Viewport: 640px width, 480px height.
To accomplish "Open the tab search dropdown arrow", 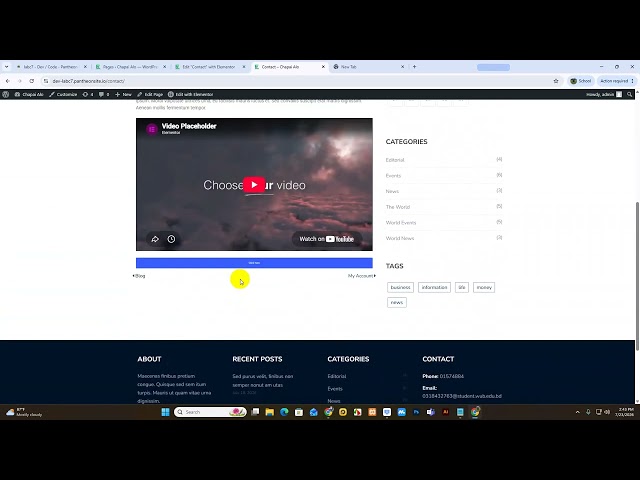I will 6,67.
